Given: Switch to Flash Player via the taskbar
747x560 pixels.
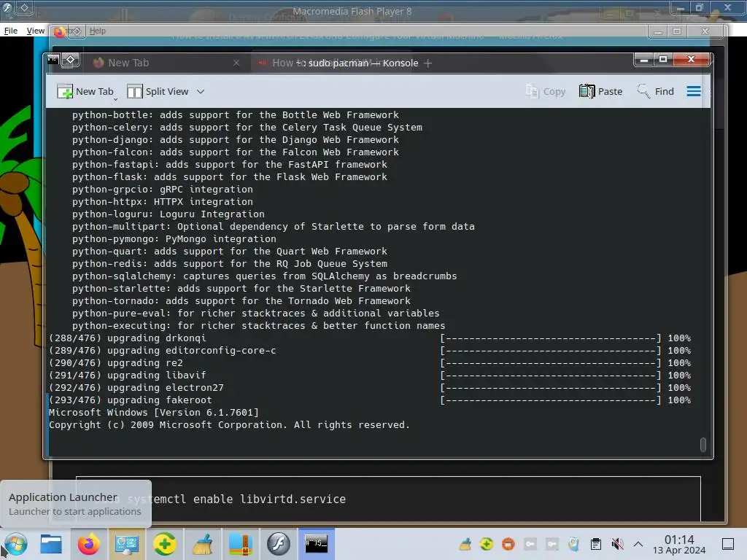Looking at the screenshot, I should click(x=278, y=544).
